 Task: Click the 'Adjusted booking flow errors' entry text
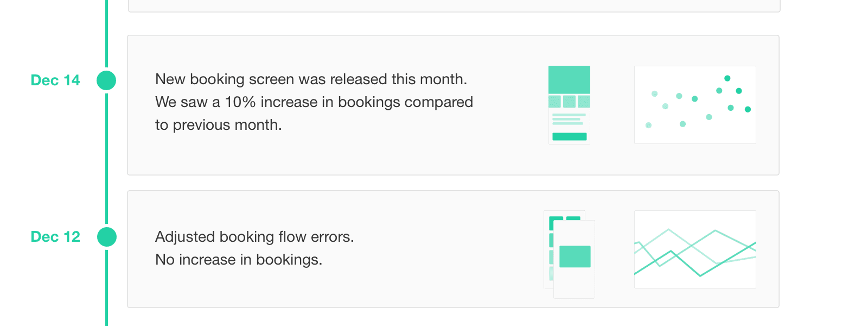click(x=254, y=236)
